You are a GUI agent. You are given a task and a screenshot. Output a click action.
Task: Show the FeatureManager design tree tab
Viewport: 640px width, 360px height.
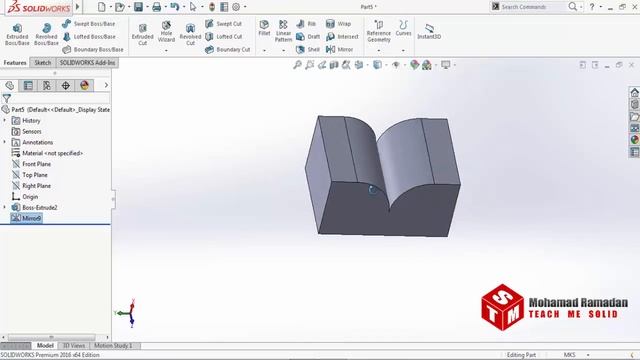point(9,85)
